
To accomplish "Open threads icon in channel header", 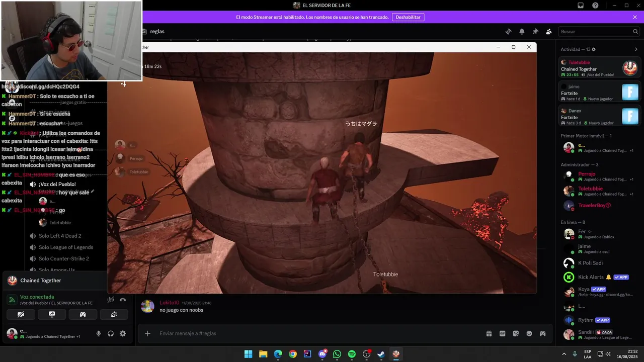I will pyautogui.click(x=508, y=31).
